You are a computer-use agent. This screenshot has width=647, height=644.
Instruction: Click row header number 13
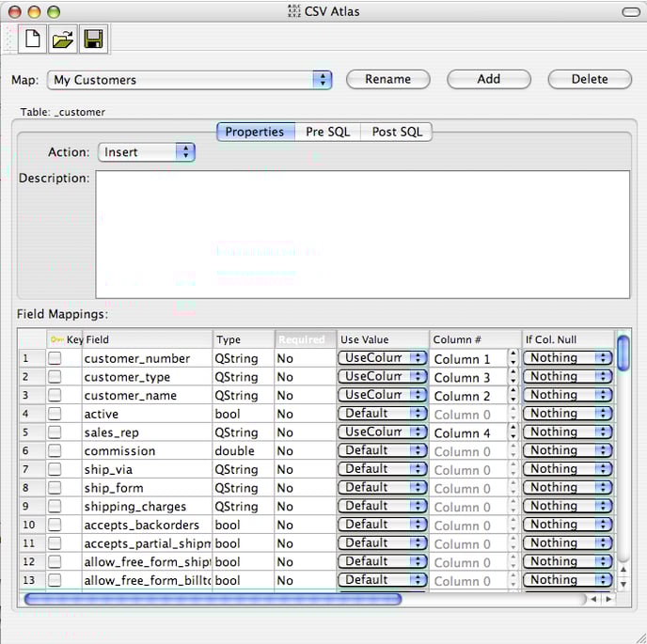coord(32,580)
